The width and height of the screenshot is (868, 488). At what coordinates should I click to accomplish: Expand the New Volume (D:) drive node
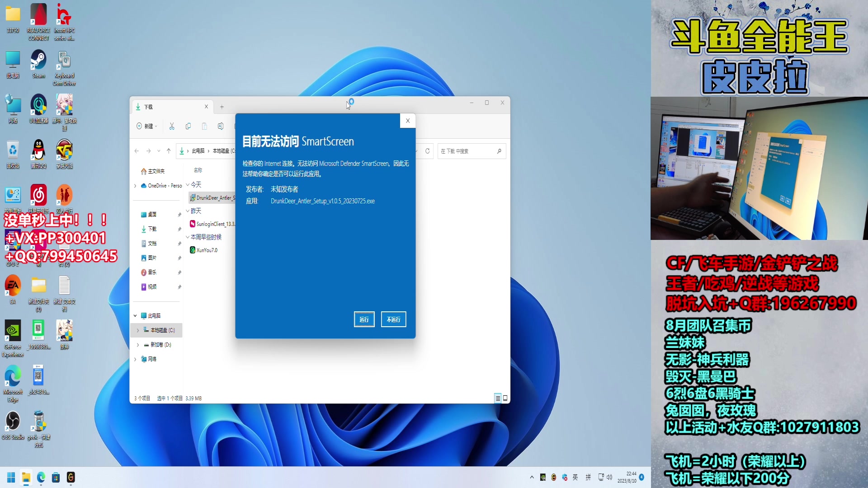click(x=138, y=345)
